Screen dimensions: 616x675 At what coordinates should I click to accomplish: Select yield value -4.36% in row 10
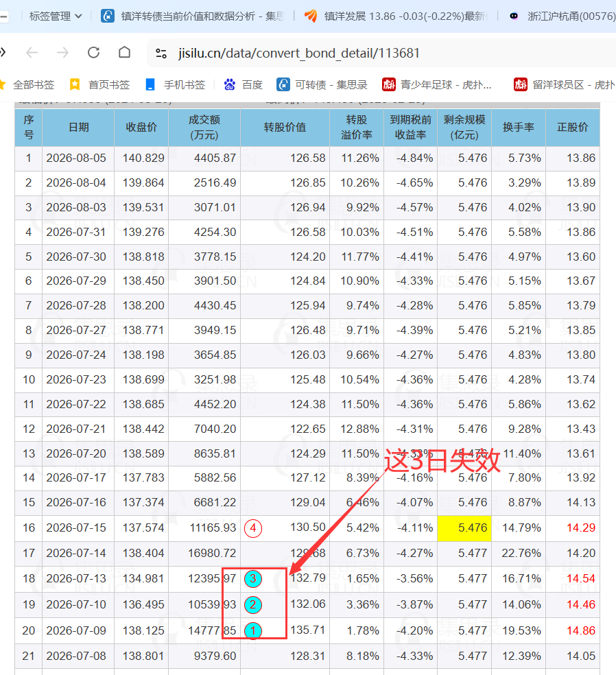pos(414,379)
